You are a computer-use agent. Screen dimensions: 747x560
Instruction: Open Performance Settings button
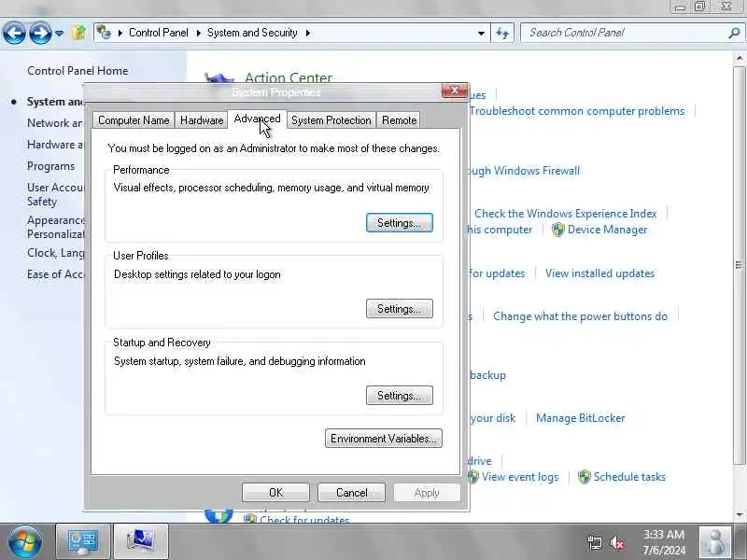400,223
